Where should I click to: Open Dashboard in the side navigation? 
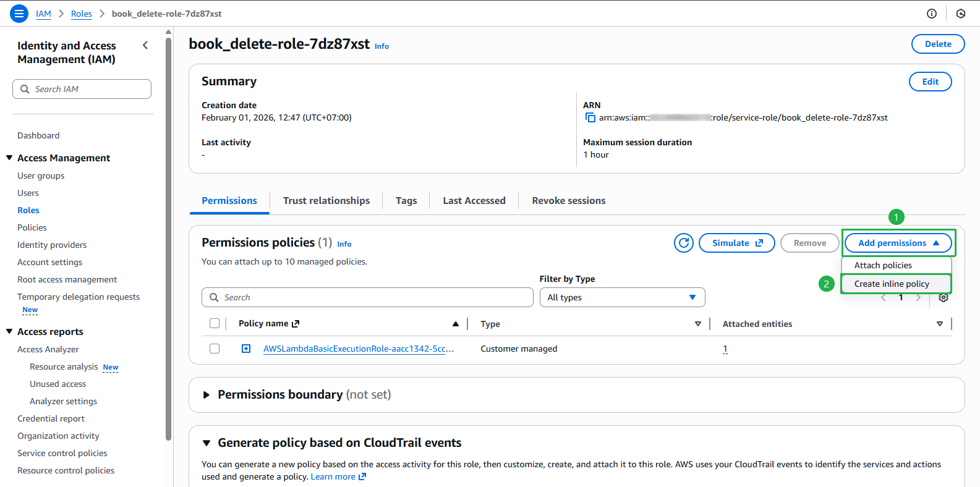click(38, 135)
